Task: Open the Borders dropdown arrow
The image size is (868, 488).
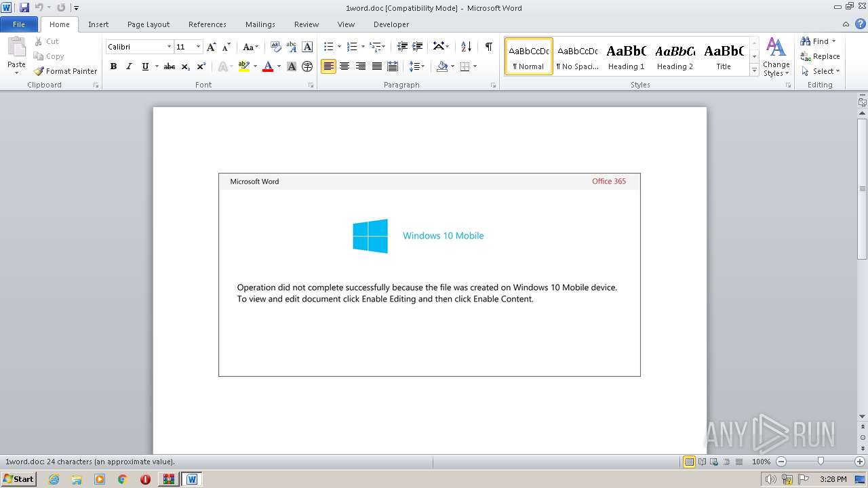Action: (475, 66)
